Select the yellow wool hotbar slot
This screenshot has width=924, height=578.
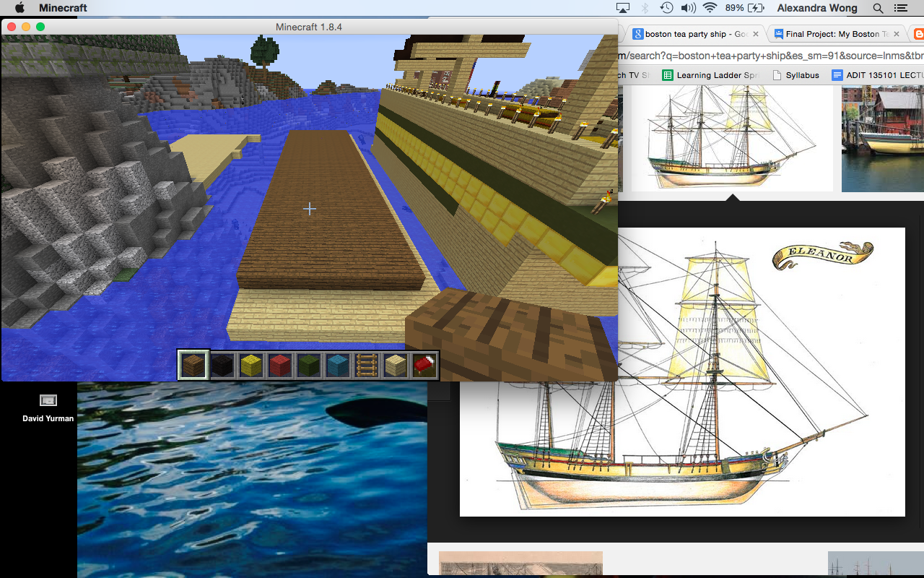point(251,366)
